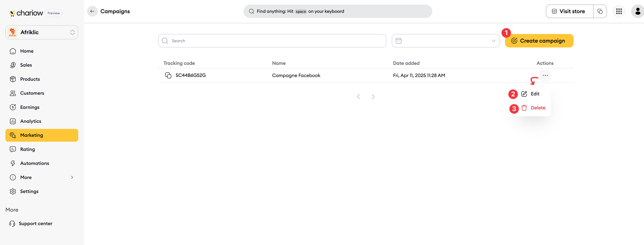
Task: Open Customers in the sidebar
Action: point(42,93)
